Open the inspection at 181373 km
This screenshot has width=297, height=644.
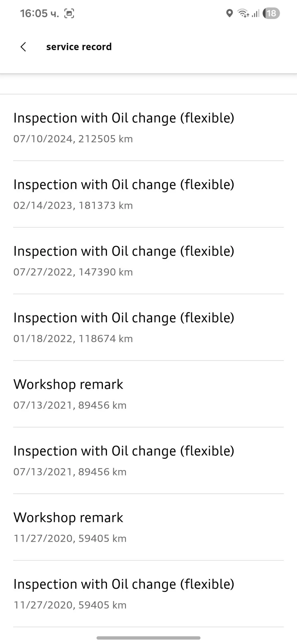pyautogui.click(x=124, y=194)
